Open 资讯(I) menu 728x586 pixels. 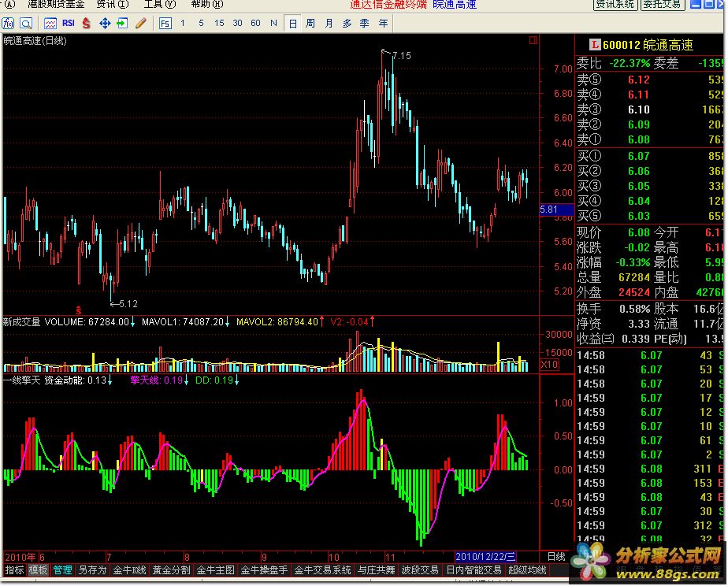pos(113,5)
